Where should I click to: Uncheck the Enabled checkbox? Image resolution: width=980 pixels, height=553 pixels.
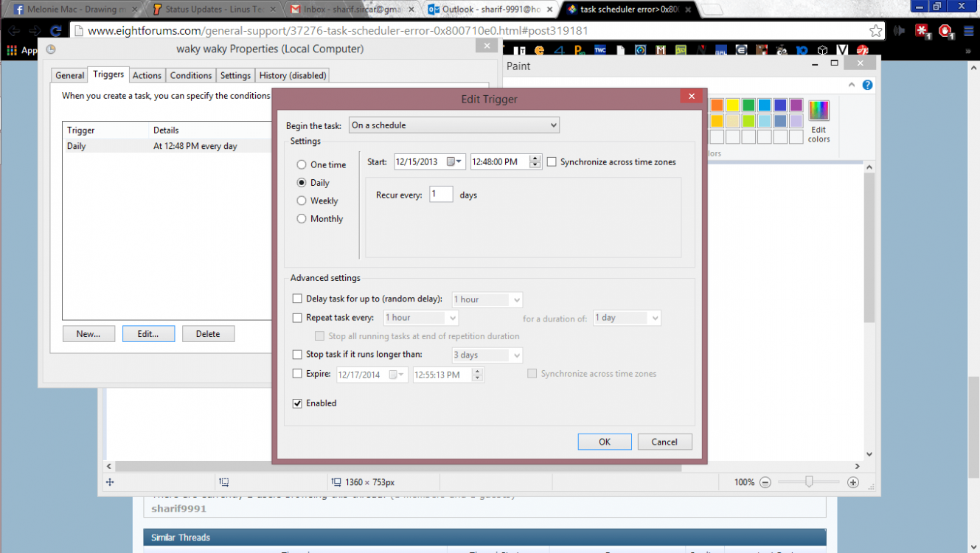(x=297, y=403)
